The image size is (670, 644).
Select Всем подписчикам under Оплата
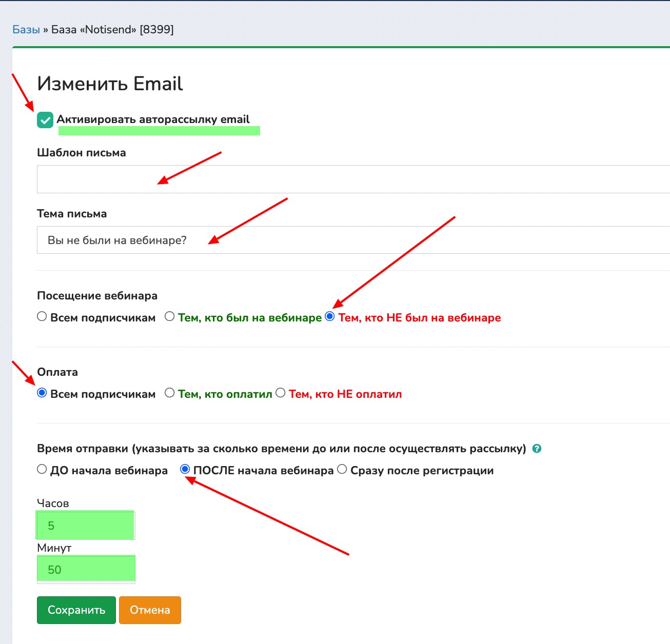coord(42,393)
